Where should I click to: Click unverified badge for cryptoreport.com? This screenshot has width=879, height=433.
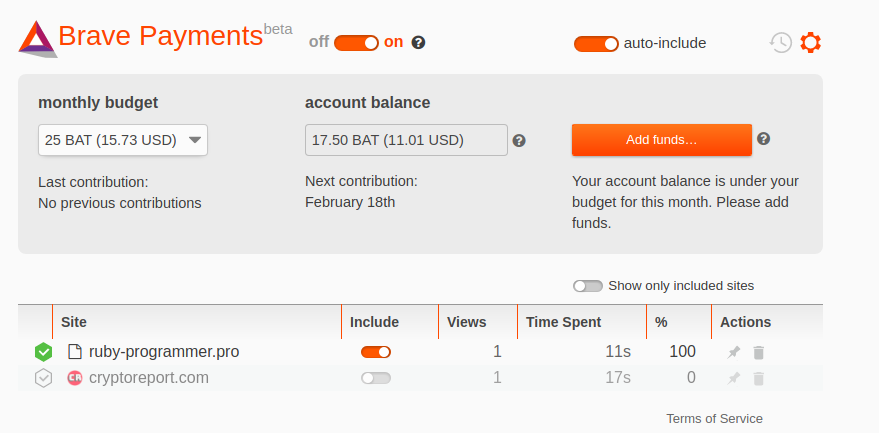pyautogui.click(x=43, y=378)
